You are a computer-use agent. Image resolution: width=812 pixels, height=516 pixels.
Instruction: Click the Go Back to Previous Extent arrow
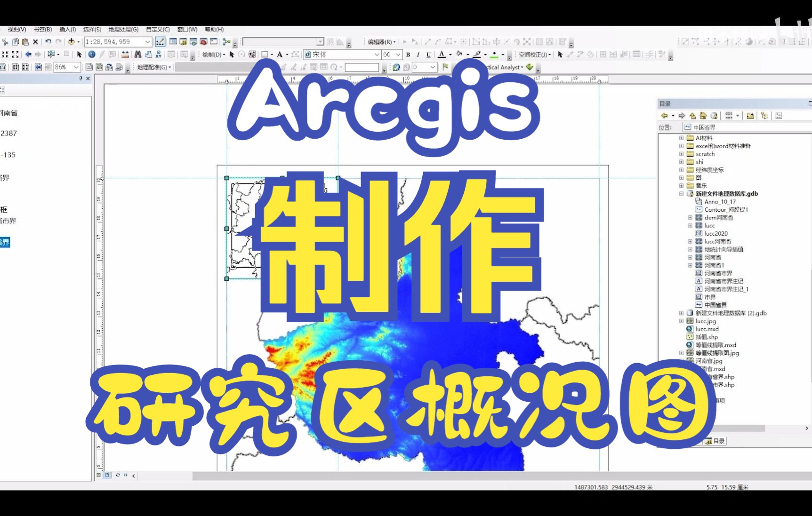(x=28, y=55)
